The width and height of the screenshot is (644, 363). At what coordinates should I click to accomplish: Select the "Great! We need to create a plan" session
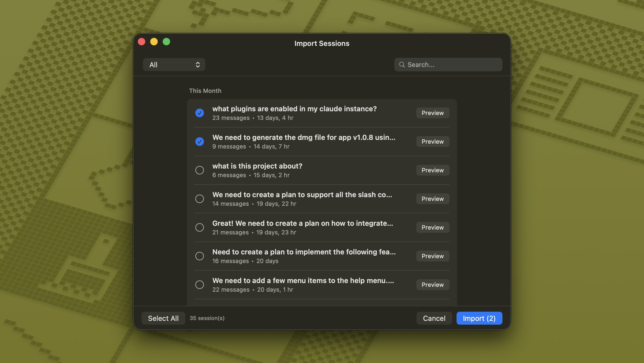[200, 227]
